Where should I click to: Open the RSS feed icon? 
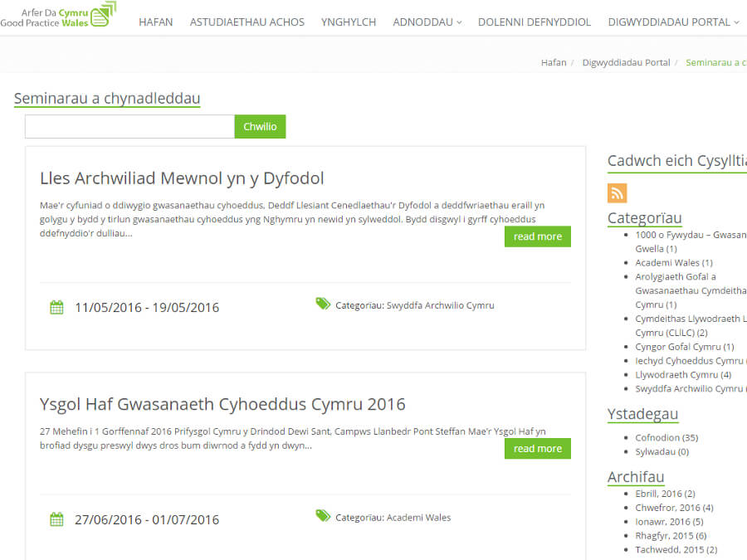tap(617, 192)
